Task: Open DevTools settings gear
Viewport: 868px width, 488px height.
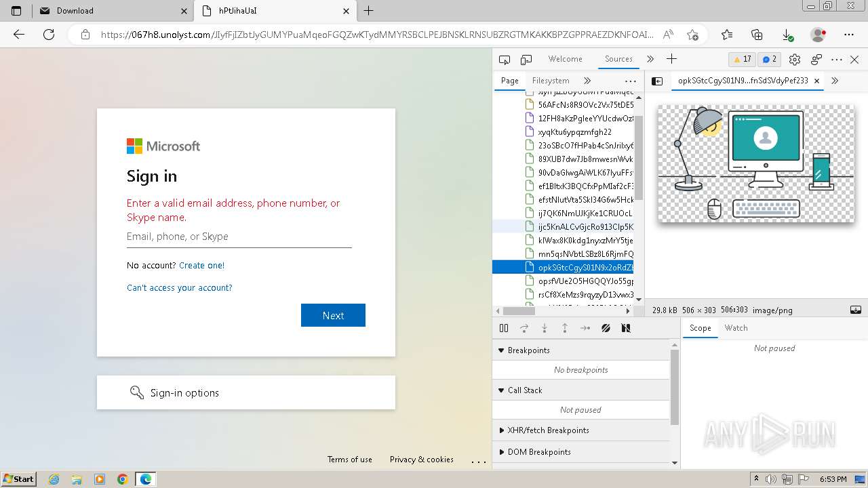Action: [795, 60]
